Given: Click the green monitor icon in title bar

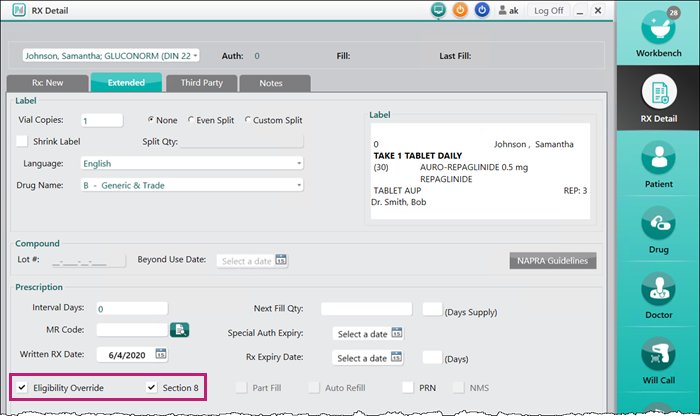Looking at the screenshot, I should (x=437, y=11).
